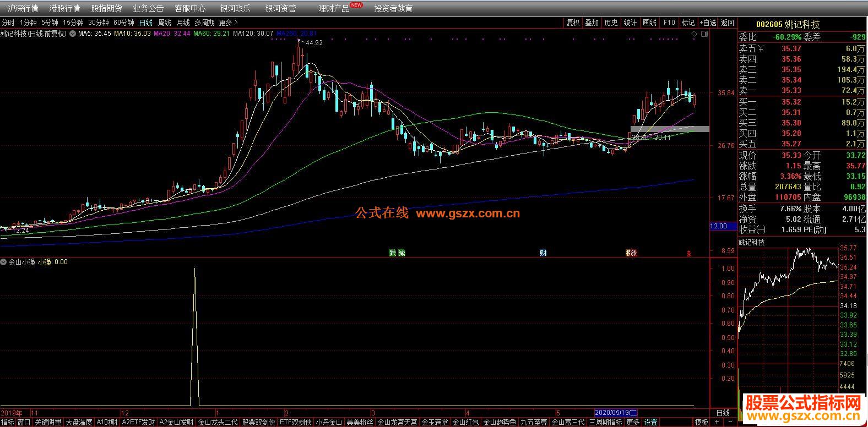Switch to 分时 chart tab
Screen dimensions: 868x427
click(x=8, y=23)
